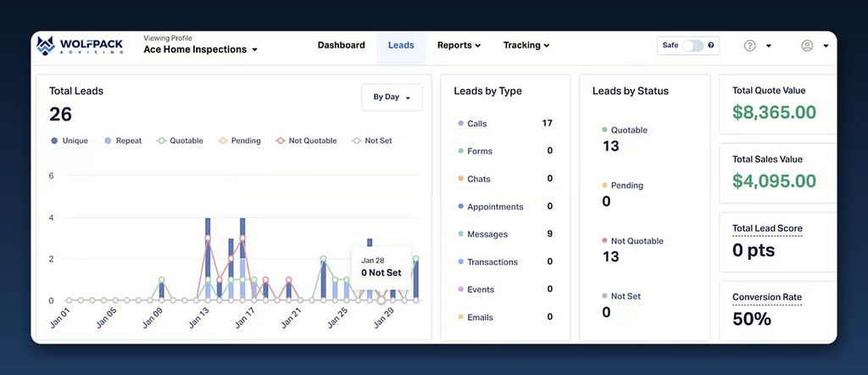Click the Total Lead Score label
The image size is (868, 375).
pos(767,228)
